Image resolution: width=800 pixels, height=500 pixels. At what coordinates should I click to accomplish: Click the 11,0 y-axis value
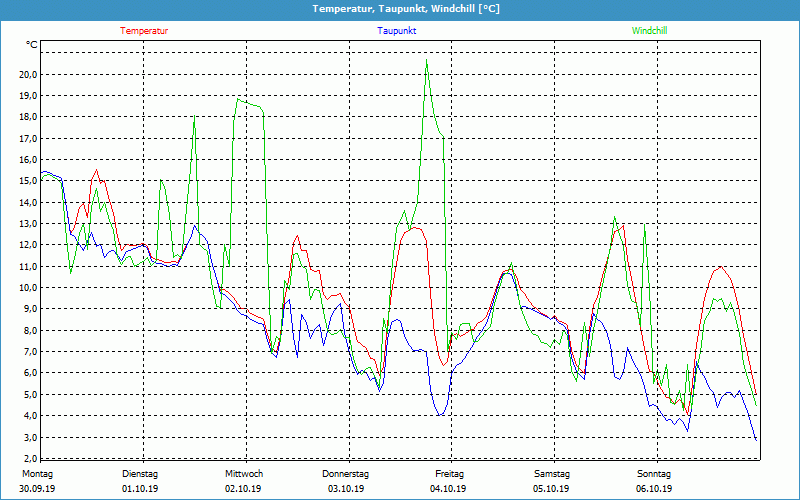[28, 266]
